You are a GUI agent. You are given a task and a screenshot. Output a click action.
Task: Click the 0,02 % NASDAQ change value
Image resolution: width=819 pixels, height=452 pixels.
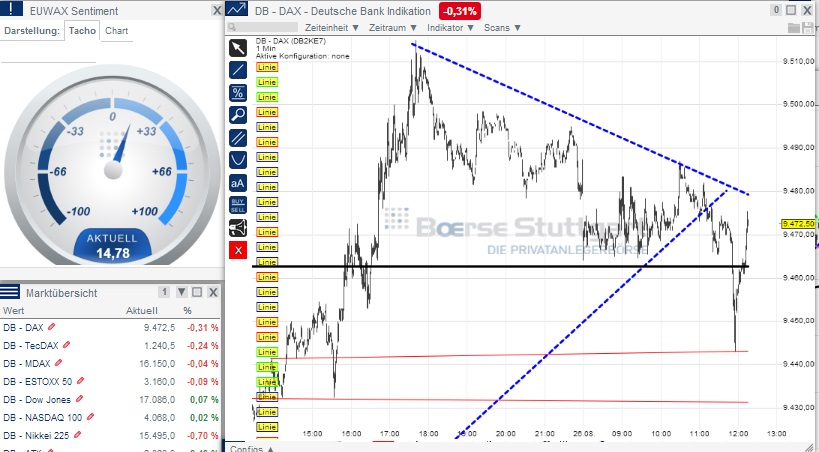[204, 417]
